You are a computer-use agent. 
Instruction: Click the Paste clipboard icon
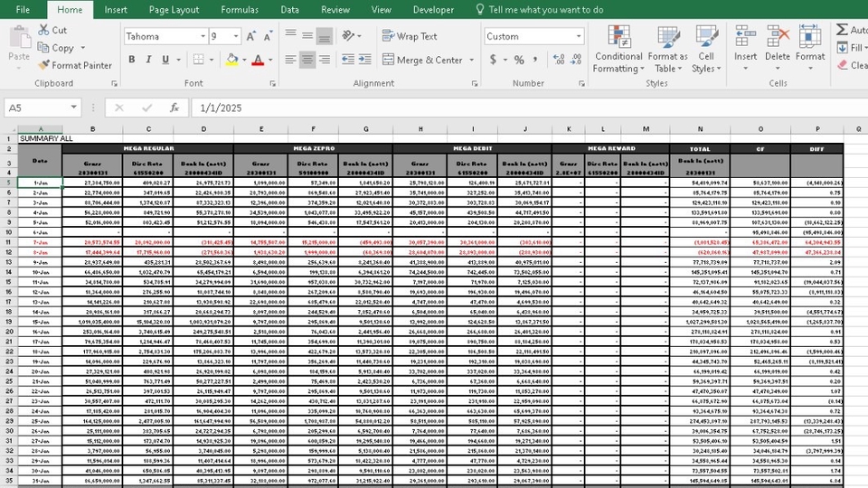[20, 38]
